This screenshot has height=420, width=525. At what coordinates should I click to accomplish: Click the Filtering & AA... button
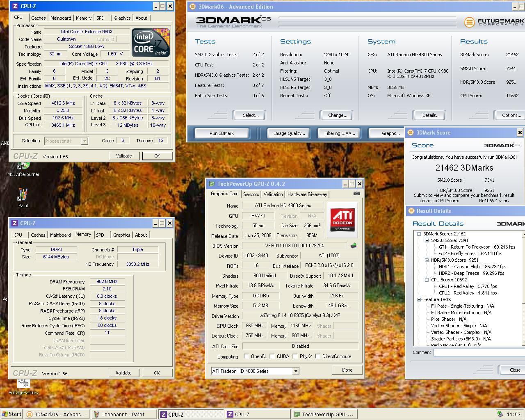(340, 133)
